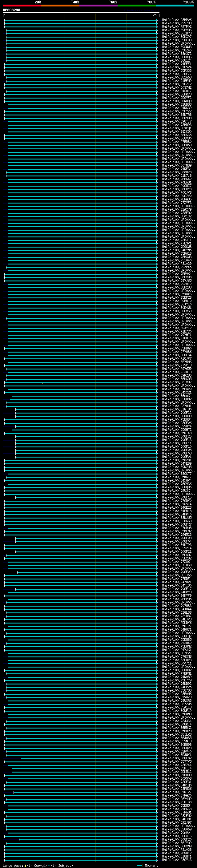Image resolution: width=197 pixels, height=868 pixels.
Task: Click the yellow gap marker on the Q0TVB7 bar
Action: (x=42, y=383)
